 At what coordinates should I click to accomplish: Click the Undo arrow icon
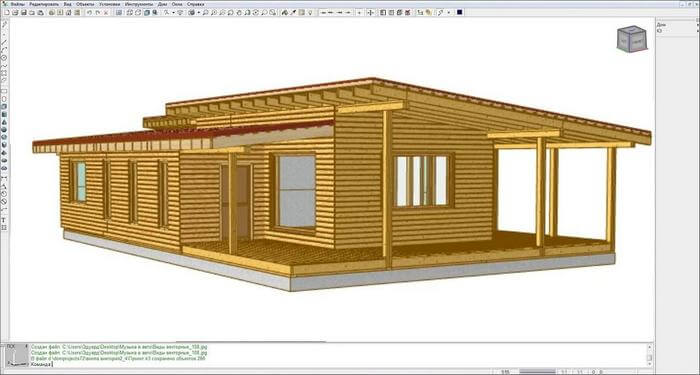(89, 12)
